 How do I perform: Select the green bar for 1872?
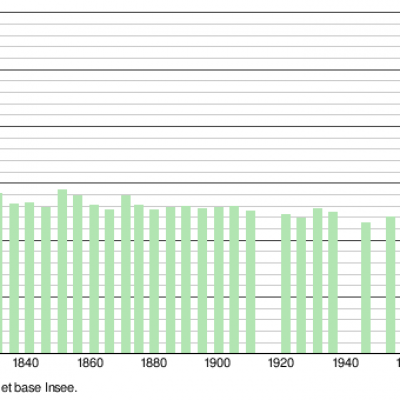pyautogui.click(x=126, y=274)
